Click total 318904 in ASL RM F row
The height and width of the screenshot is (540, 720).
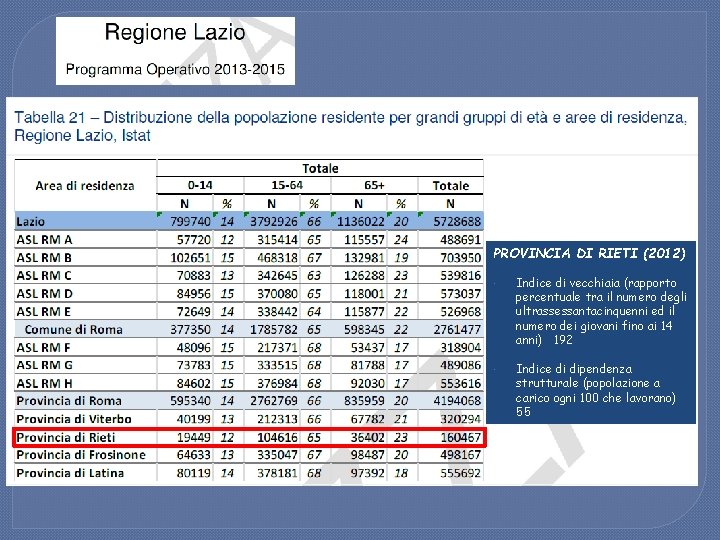tap(461, 348)
